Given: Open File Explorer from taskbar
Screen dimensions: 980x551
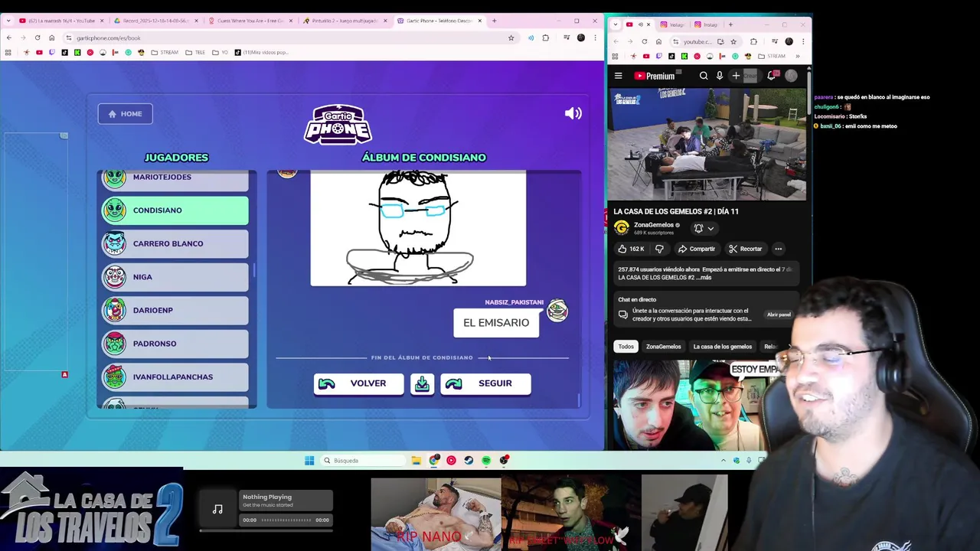Looking at the screenshot, I should point(416,461).
